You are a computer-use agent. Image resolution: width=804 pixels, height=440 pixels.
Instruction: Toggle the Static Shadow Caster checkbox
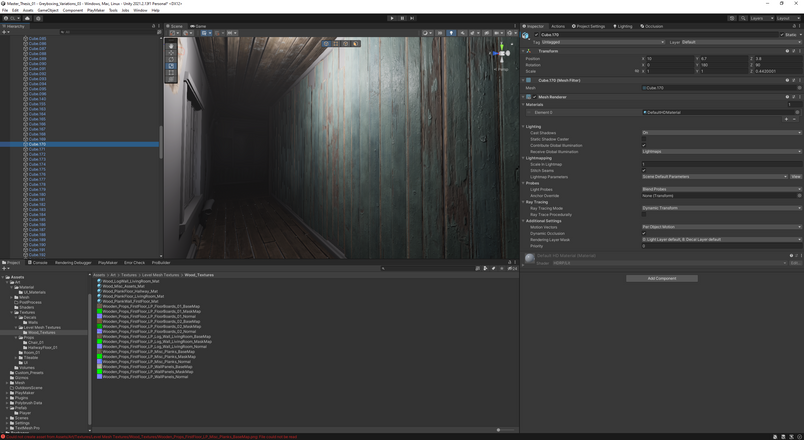click(x=644, y=139)
